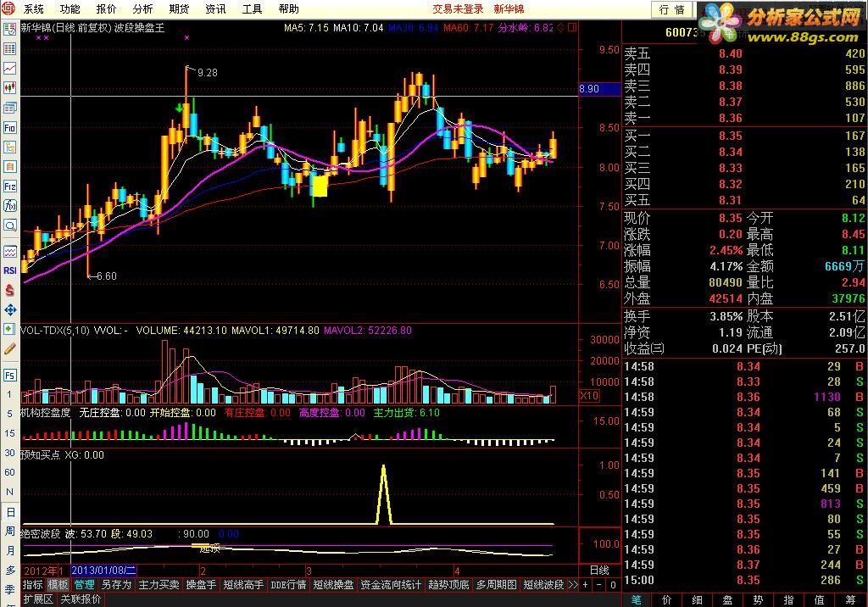Open the 关联报价 tab at bottom

[x=81, y=599]
